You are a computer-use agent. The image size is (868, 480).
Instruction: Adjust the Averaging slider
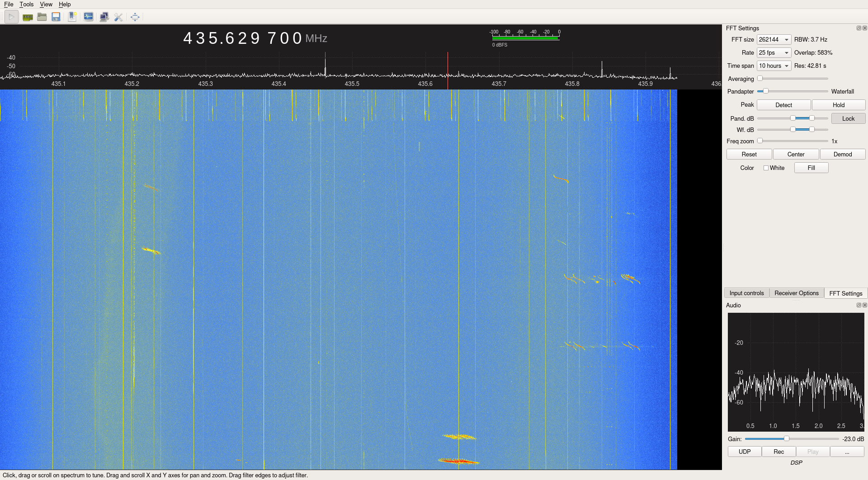point(793,79)
